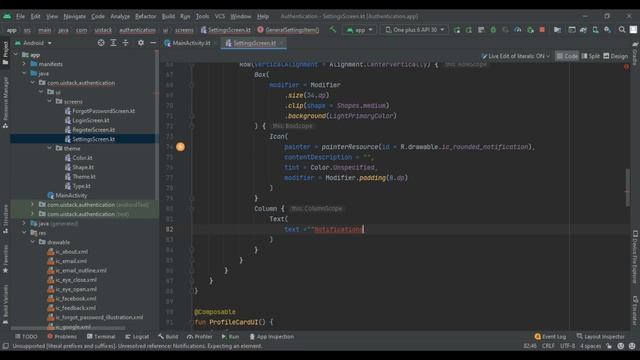Open the Logcat tool window

(137, 337)
